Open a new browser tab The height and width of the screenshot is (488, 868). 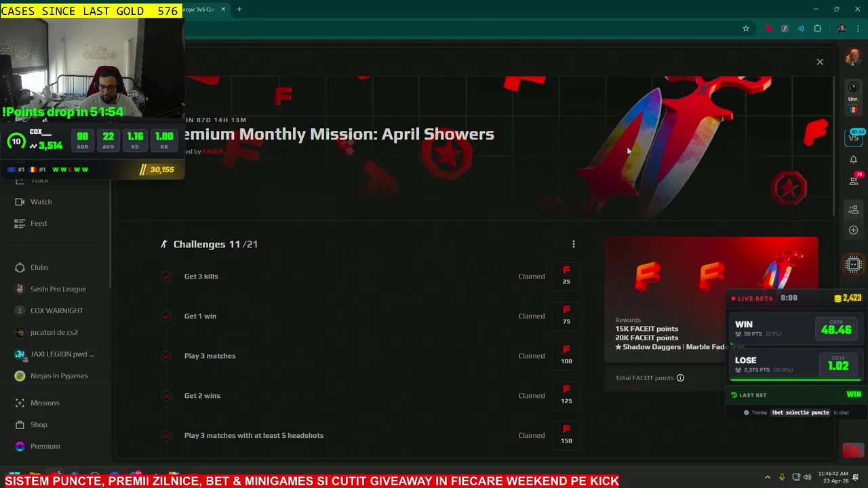(x=239, y=9)
